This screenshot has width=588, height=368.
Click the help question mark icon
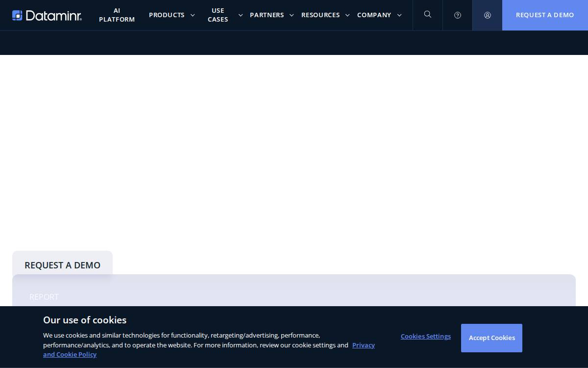458,15
